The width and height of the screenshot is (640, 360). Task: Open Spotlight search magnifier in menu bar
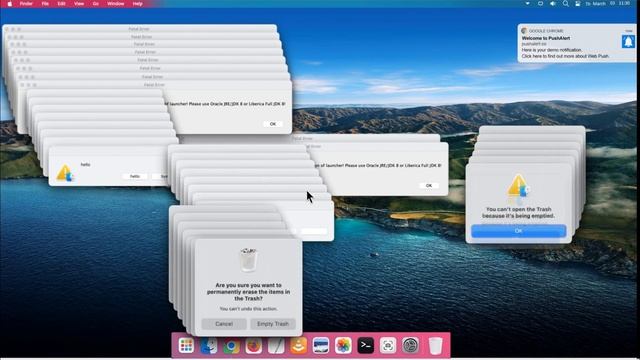click(565, 4)
